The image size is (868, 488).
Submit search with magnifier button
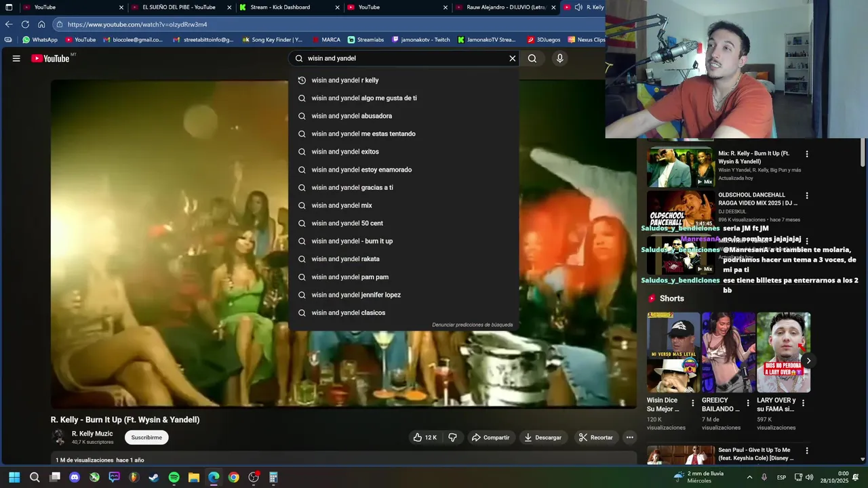(x=532, y=58)
